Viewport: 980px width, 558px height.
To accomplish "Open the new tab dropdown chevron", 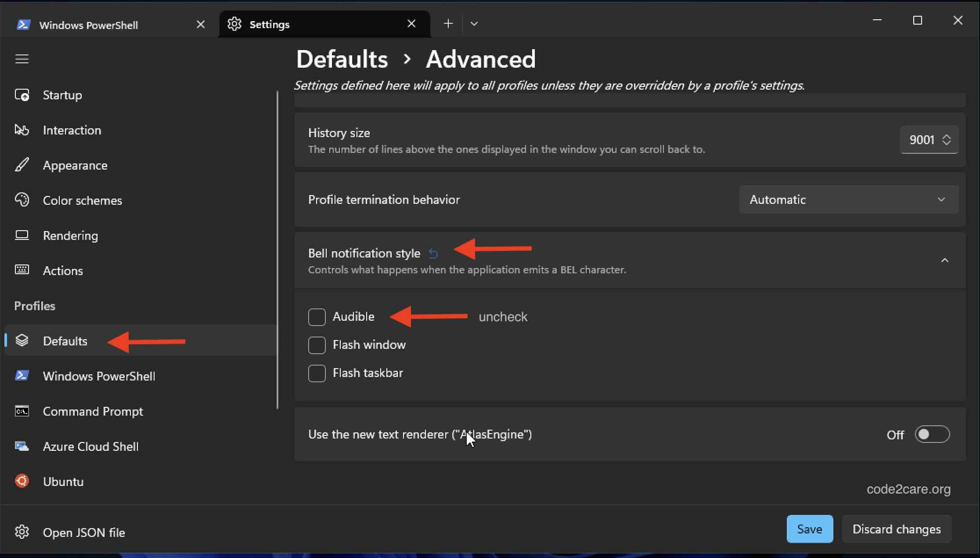I will (x=474, y=23).
